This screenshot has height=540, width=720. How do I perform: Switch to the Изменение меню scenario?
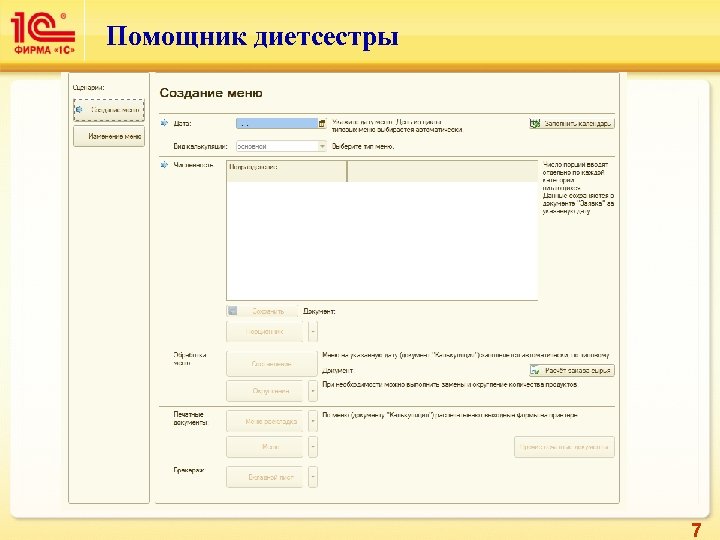pyautogui.click(x=109, y=136)
